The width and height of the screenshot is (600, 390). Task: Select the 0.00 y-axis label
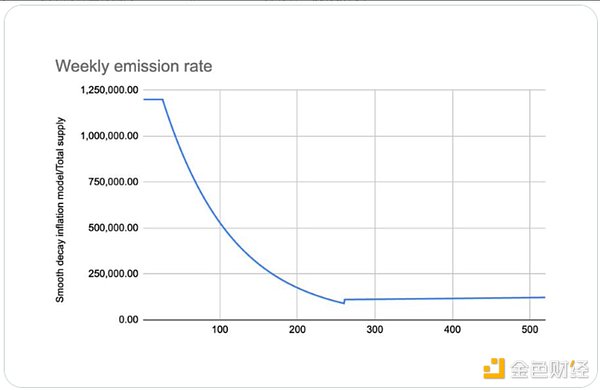click(129, 320)
